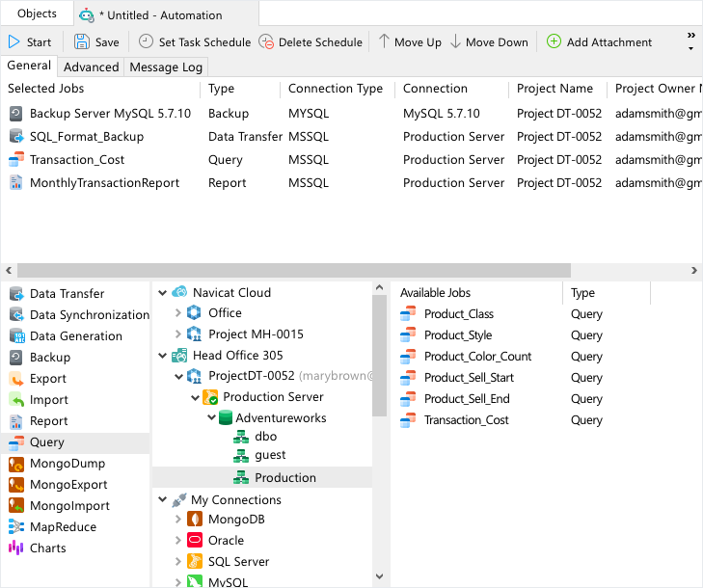Screen dimensions: 703x588
Task: Click the Delete Schedule icon
Action: click(x=266, y=42)
